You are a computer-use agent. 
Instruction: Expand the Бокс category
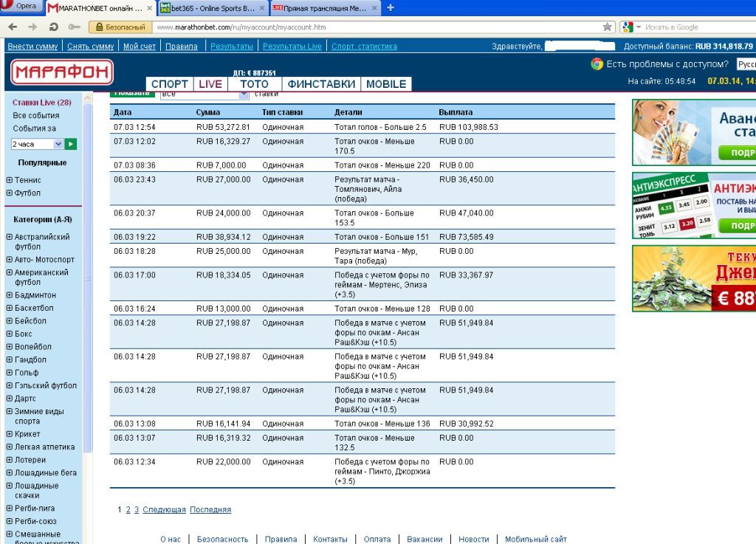click(9, 334)
